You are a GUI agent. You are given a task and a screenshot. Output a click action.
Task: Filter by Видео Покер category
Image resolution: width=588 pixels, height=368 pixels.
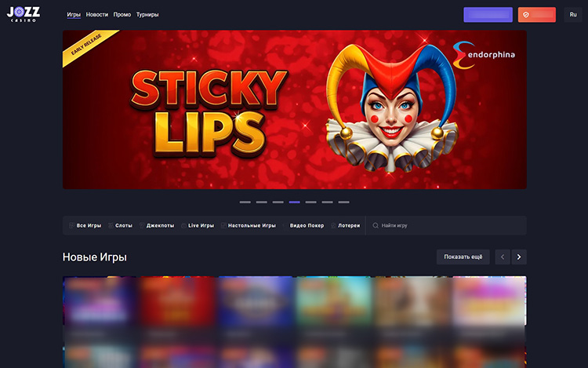[x=306, y=226]
